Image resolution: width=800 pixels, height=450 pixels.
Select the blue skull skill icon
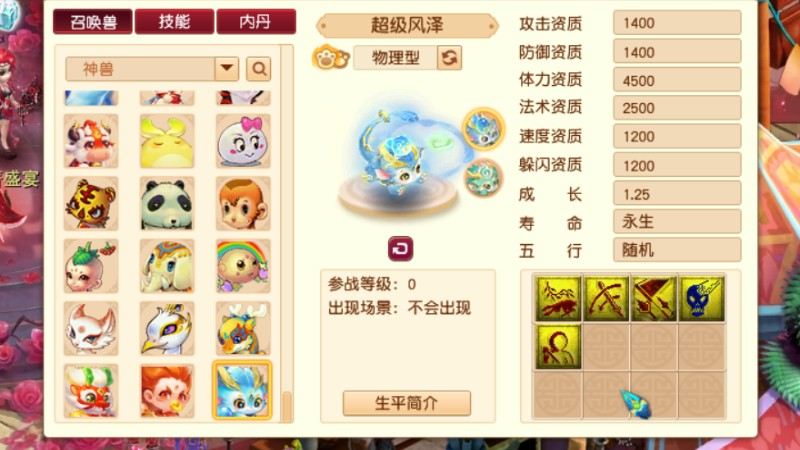pos(702,298)
